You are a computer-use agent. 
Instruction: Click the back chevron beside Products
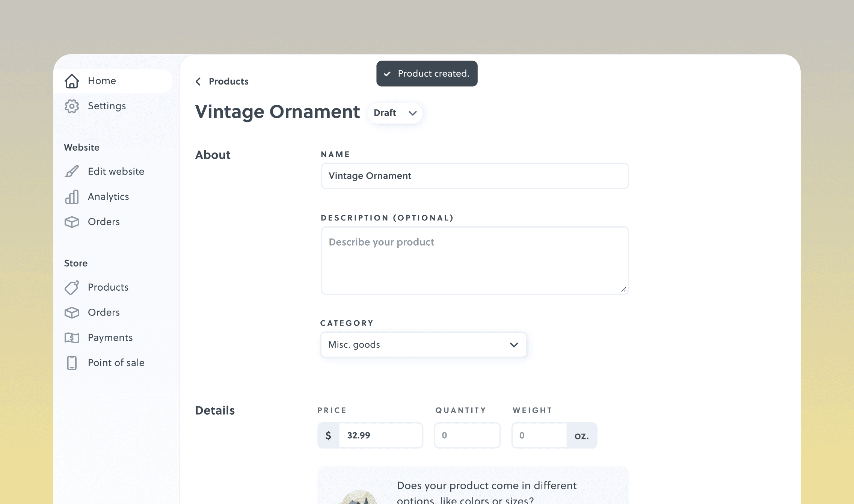198,81
